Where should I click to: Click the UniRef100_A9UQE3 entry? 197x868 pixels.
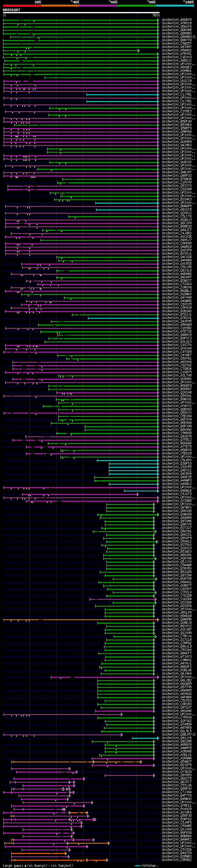pyautogui.click(x=177, y=67)
